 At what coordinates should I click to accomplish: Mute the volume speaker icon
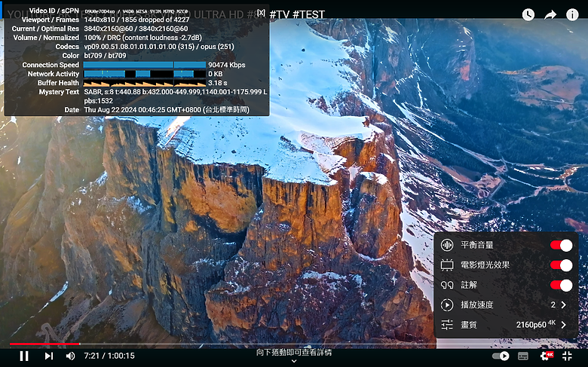click(70, 356)
